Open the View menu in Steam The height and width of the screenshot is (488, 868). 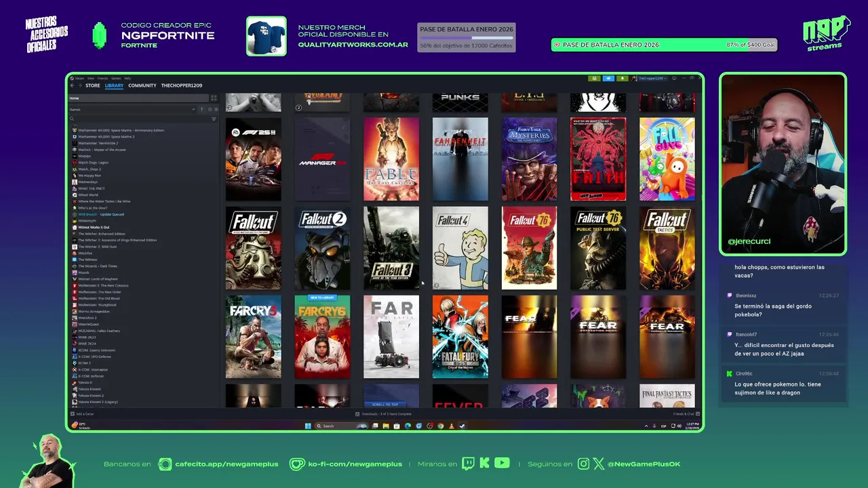tap(90, 79)
